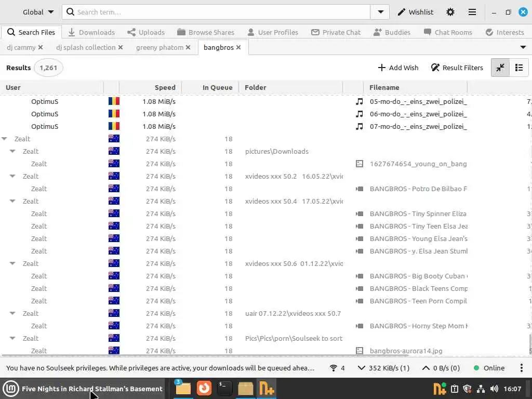Image resolution: width=532 pixels, height=399 pixels.
Task: Select the dj cammy search tab
Action: pos(21,47)
